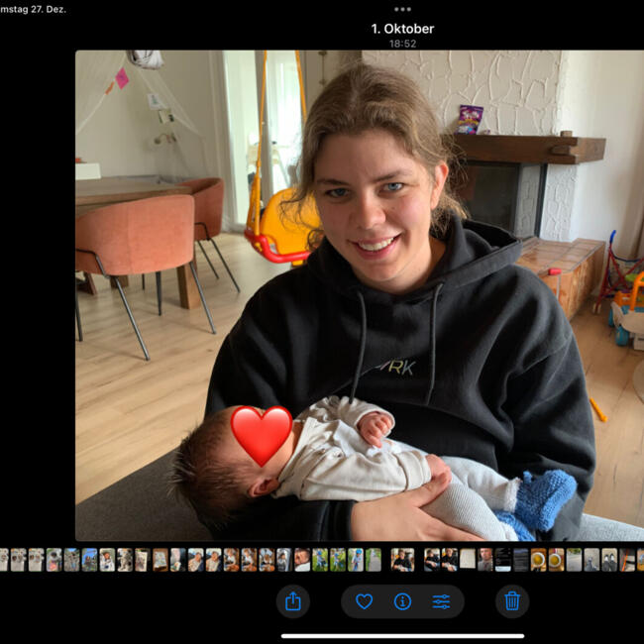Image resolution: width=644 pixels, height=644 pixels.
Task: Tap the red heart sticker on the photo
Action: pos(262,435)
